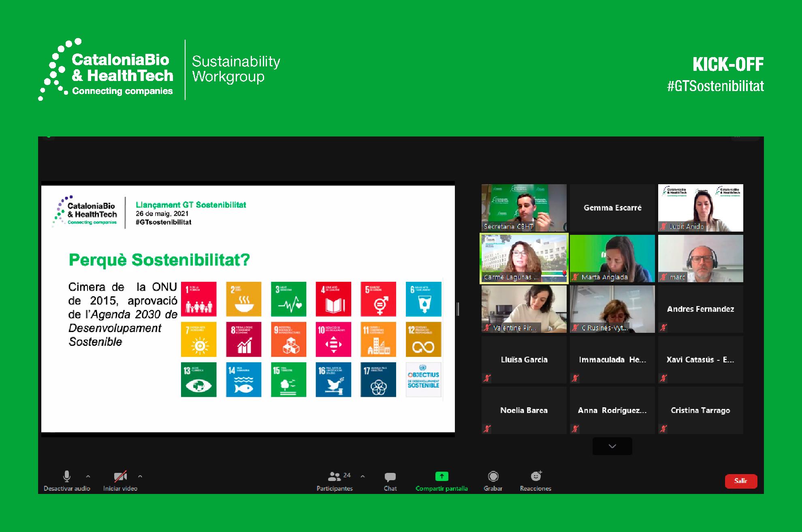Image resolution: width=802 pixels, height=532 pixels.
Task: Click SDG 1 poverty icon on slide
Action: point(198,299)
